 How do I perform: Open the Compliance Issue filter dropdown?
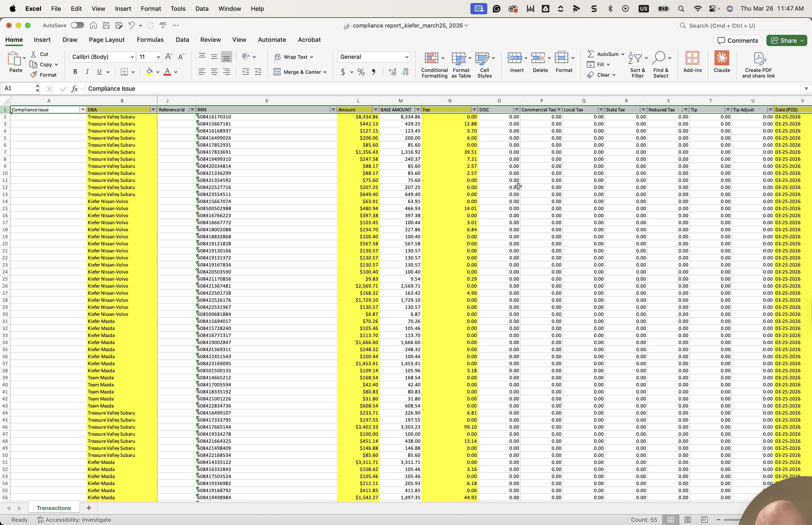(82, 110)
